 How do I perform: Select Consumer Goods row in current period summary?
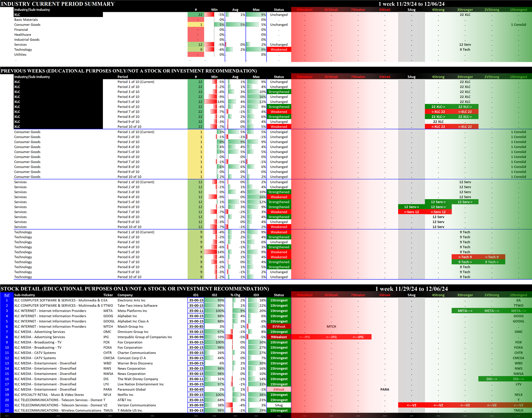point(27,25)
